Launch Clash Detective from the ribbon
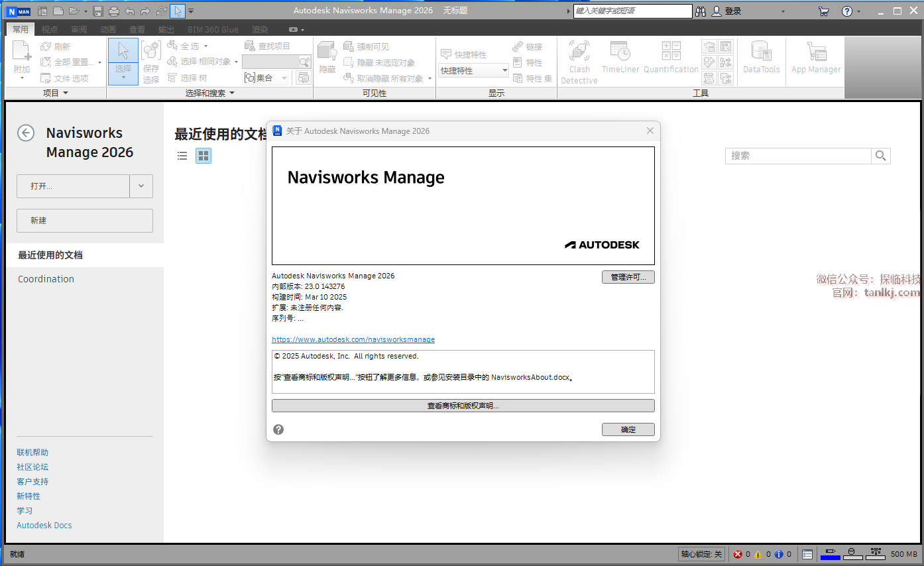 (579, 62)
